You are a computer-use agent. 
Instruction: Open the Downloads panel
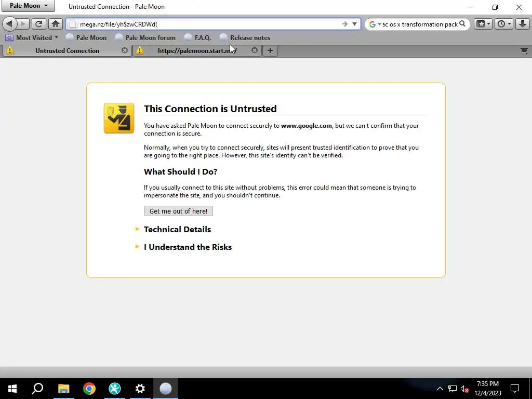[x=523, y=24]
